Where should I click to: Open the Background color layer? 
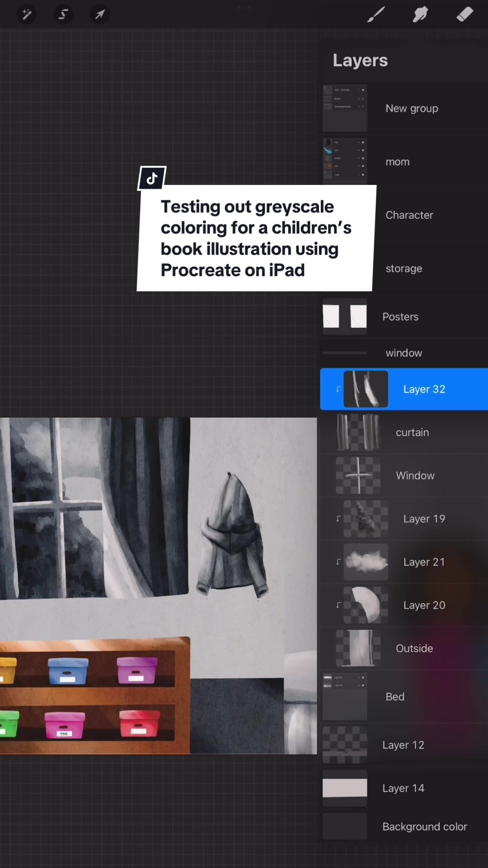(404, 826)
